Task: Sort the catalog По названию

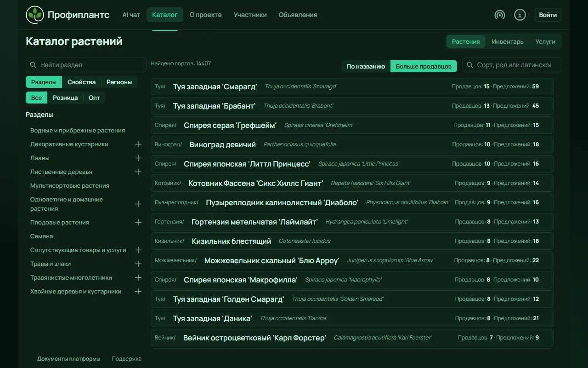Action: 366,66
